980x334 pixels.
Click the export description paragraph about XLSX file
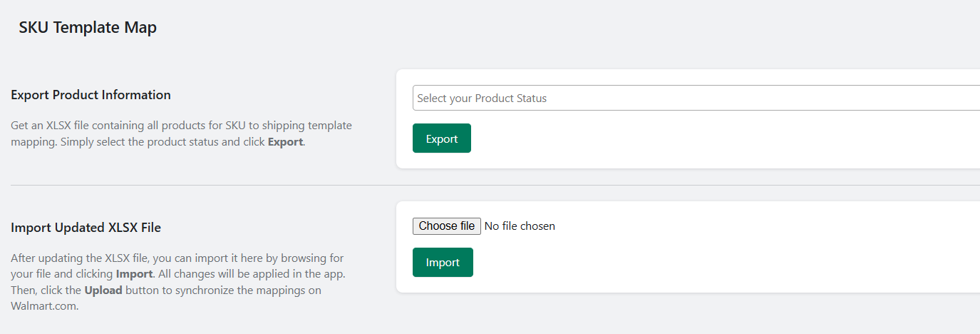(182, 133)
